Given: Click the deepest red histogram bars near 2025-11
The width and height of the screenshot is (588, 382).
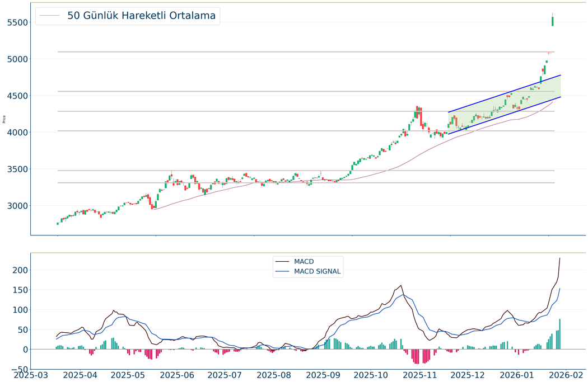Looking at the screenshot, I should coord(417,356).
